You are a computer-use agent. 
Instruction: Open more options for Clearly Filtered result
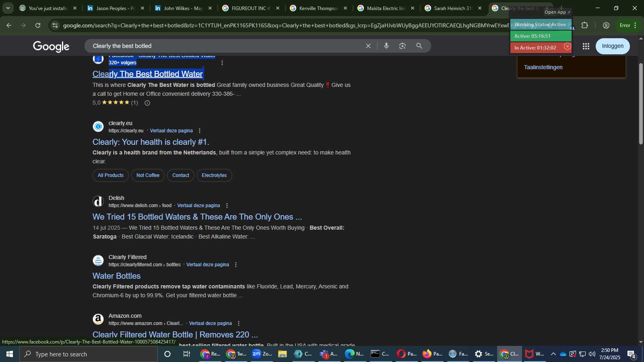click(x=236, y=265)
